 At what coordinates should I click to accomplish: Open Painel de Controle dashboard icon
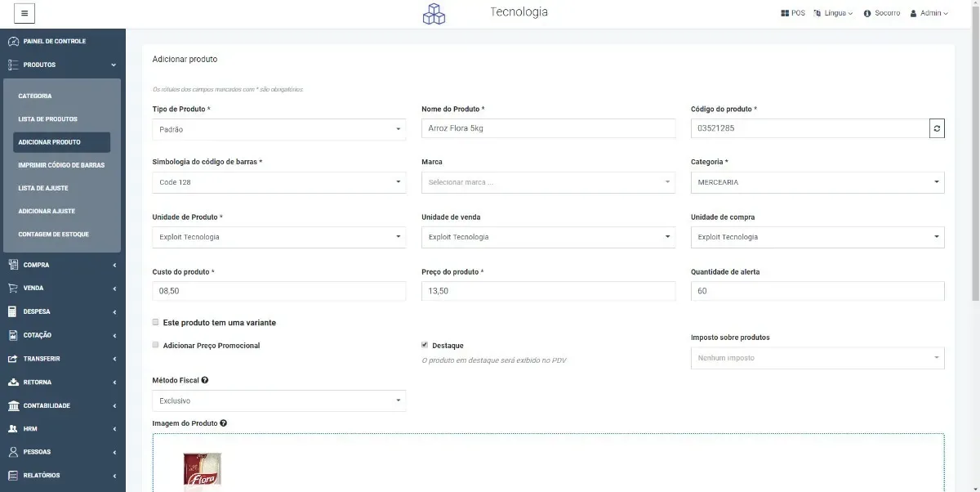pos(13,41)
